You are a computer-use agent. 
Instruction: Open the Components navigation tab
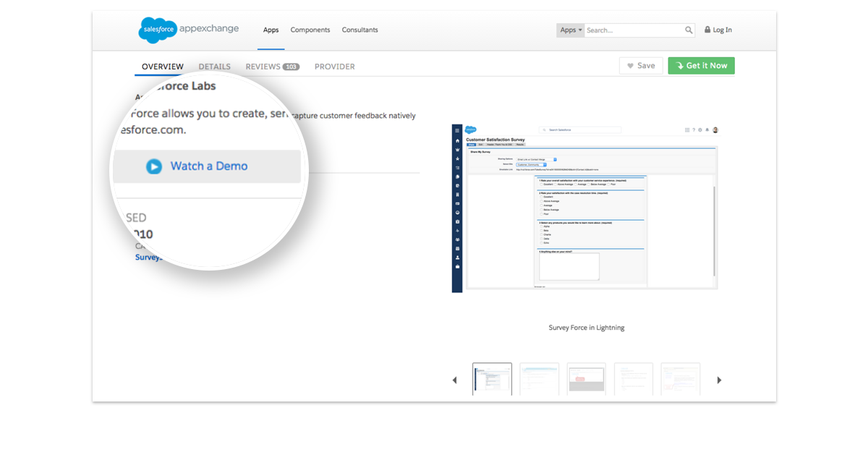pos(310,30)
